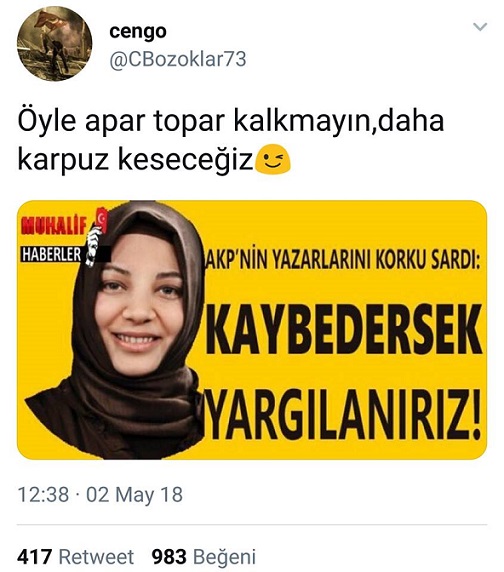View the 983 Beğeni list

pos(204,557)
